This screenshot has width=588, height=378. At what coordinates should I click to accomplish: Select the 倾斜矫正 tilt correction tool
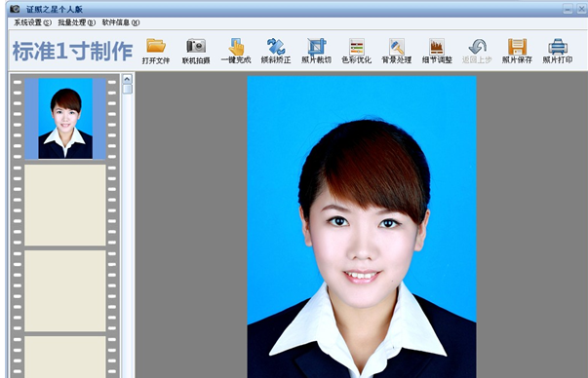coord(276,51)
